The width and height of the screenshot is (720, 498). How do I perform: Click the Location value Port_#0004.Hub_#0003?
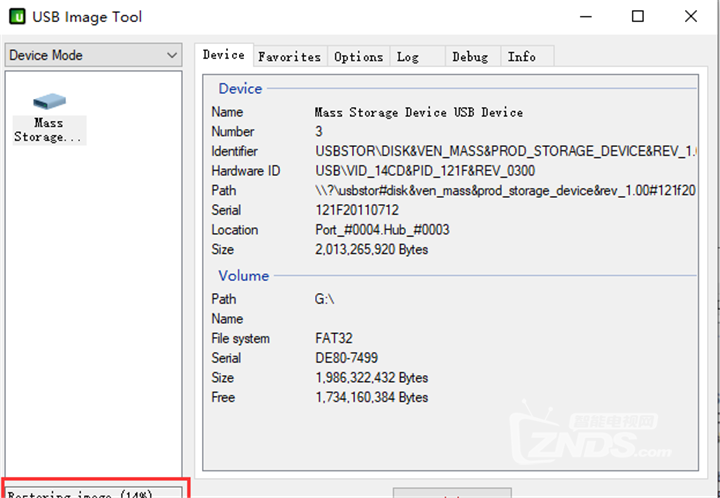click(x=382, y=230)
